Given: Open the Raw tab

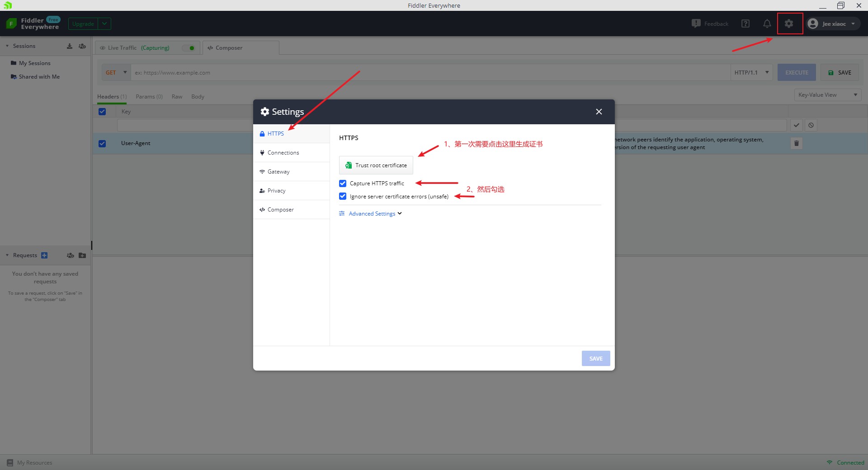Looking at the screenshot, I should [x=177, y=97].
